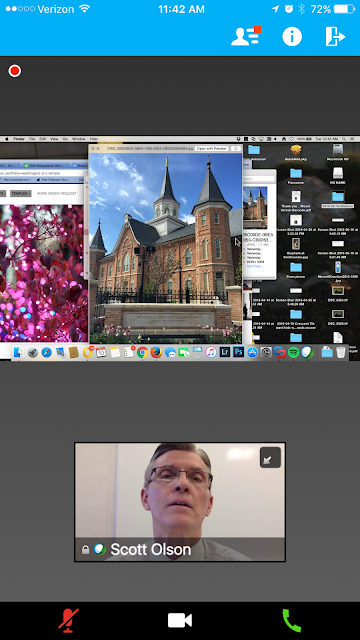Click NO NAME drive on shared desktop
The width and height of the screenshot is (360, 640).
pos(338,175)
